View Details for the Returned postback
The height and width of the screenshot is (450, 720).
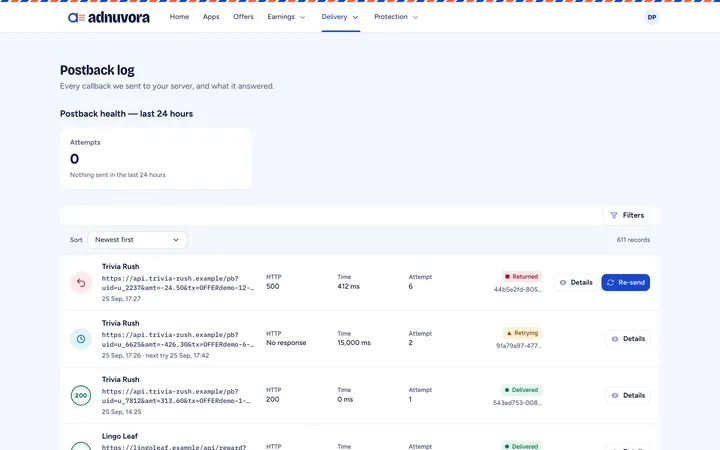(x=576, y=283)
